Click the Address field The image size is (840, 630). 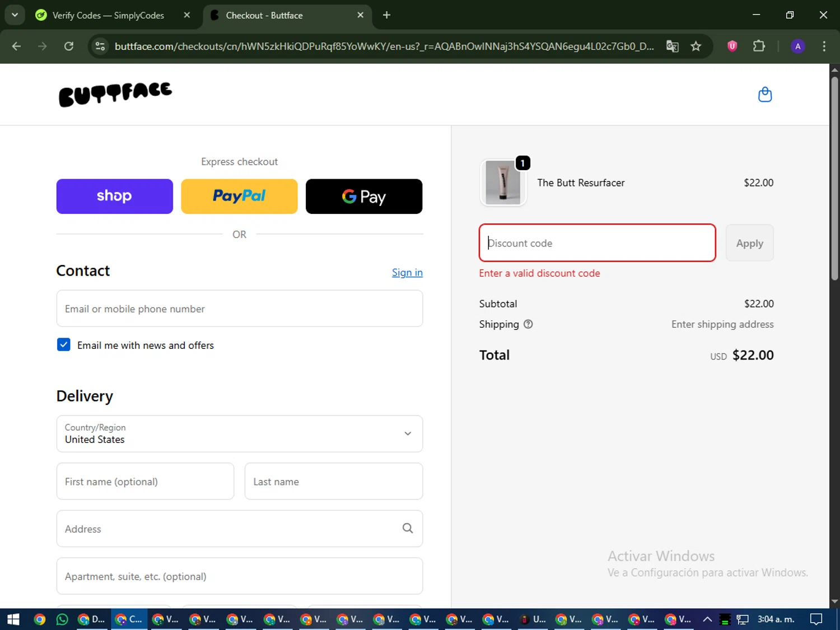[x=240, y=529]
